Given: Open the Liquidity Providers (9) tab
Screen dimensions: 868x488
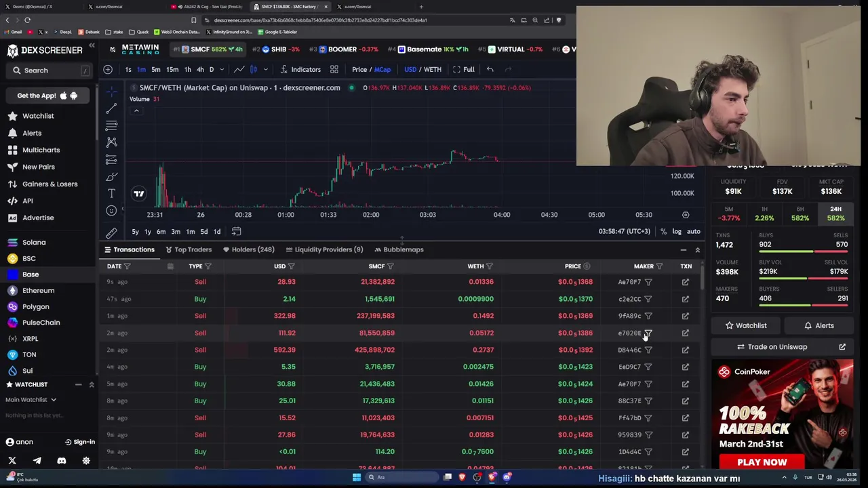Looking at the screenshot, I should (324, 249).
